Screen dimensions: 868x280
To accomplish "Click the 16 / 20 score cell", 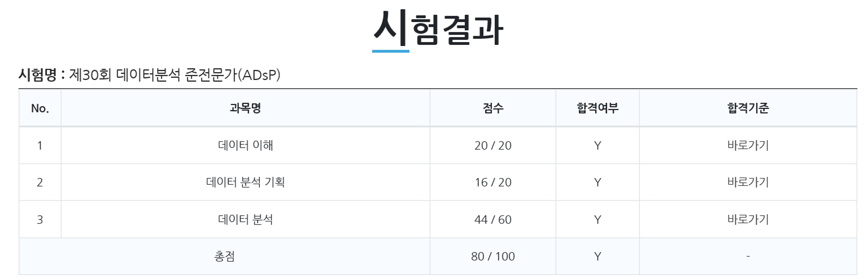I will click(493, 182).
